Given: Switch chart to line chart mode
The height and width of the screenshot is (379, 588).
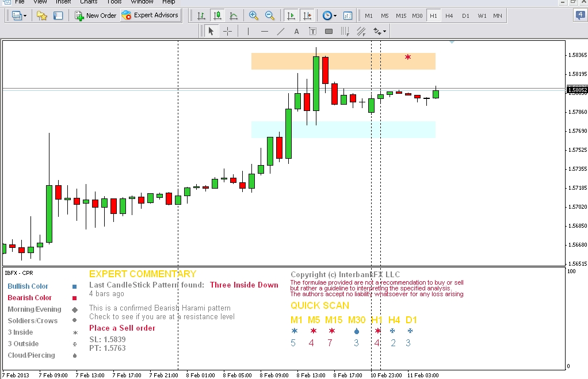Looking at the screenshot, I should [x=233, y=16].
